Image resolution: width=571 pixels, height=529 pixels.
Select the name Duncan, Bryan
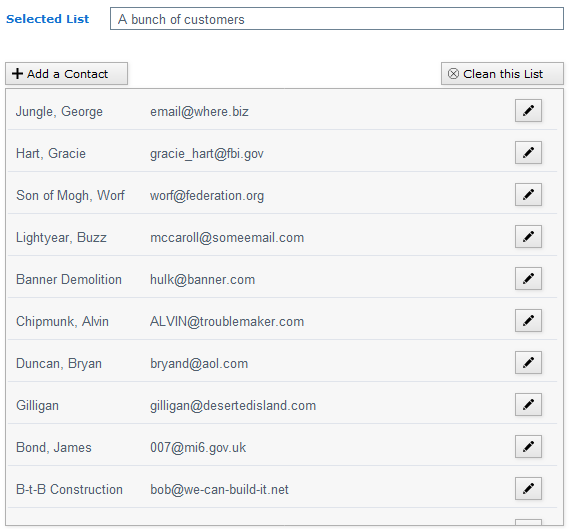(x=59, y=363)
